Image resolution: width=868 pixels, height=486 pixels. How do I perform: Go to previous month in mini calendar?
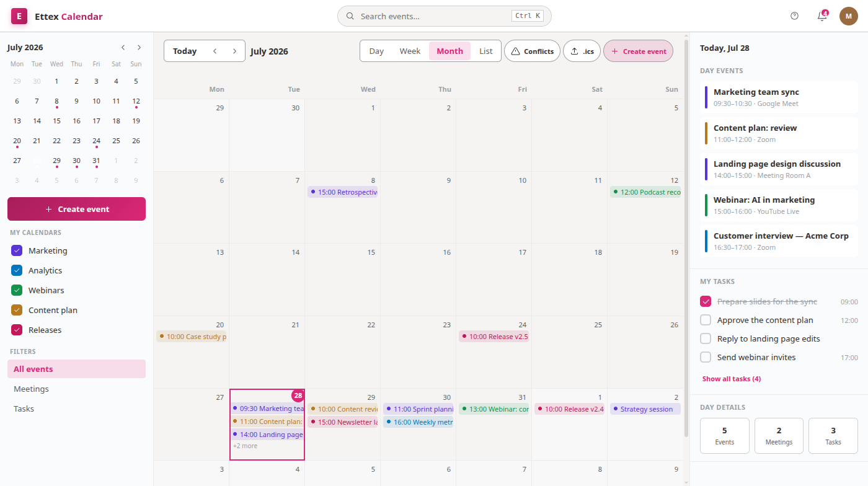tap(123, 47)
